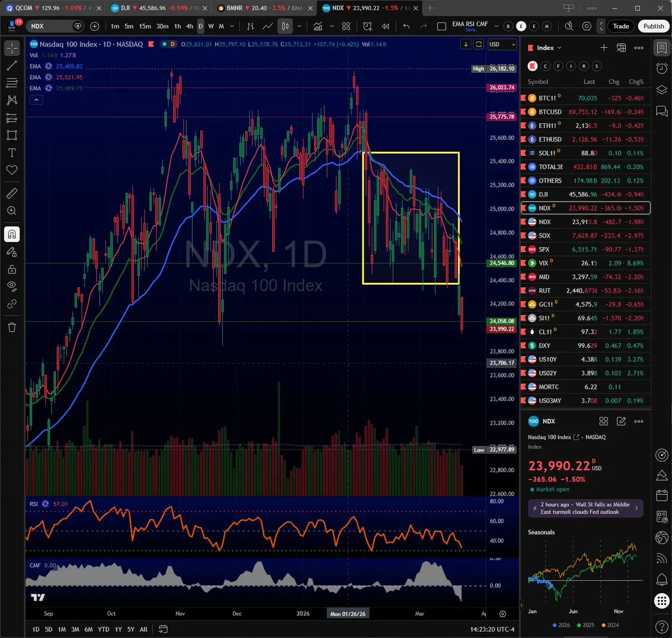672x638 pixels.
Task: Open watchlist more options menu
Action: (x=639, y=48)
